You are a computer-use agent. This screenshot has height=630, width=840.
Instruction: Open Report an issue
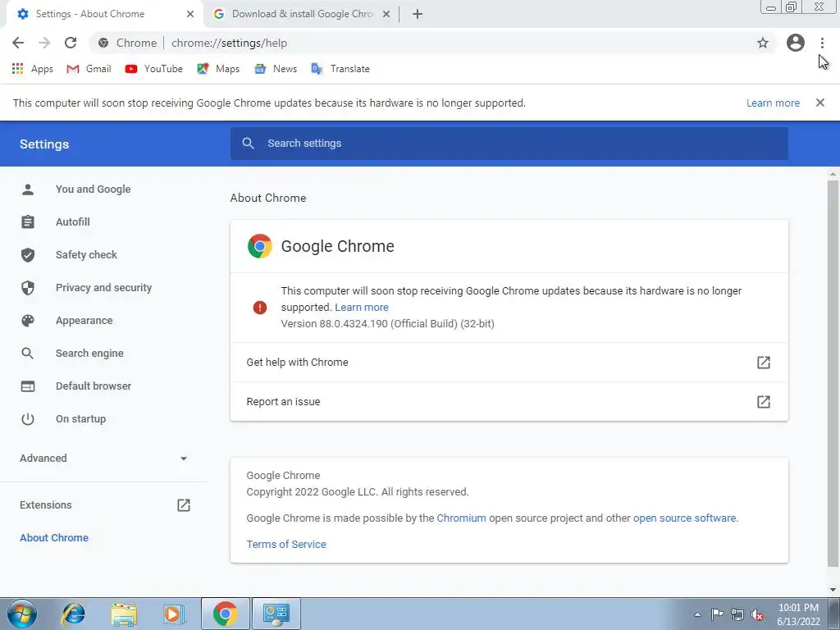509,401
